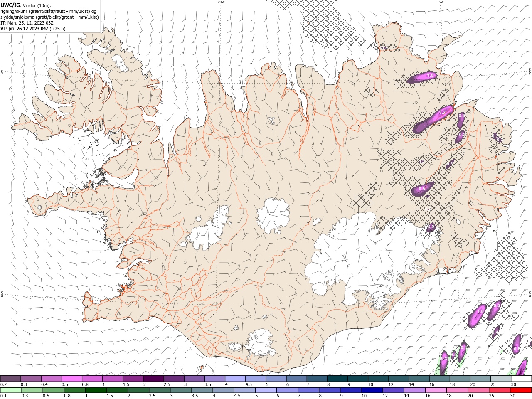Pick lower legend swatch starting at 2.5
This screenshot has width=532, height=399.
click(x=160, y=390)
